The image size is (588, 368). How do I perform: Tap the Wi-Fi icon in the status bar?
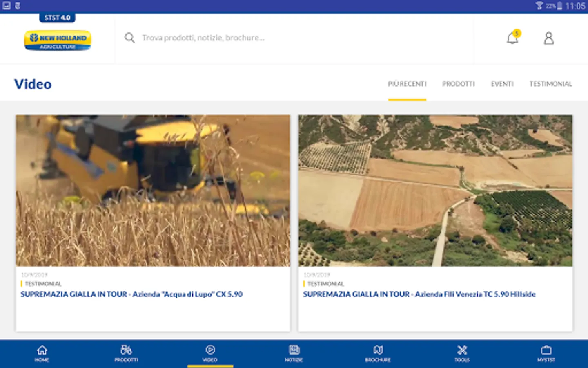pyautogui.click(x=539, y=6)
